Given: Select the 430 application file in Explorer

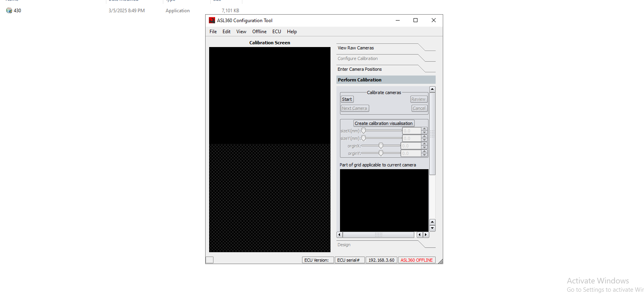Looking at the screenshot, I should point(17,11).
